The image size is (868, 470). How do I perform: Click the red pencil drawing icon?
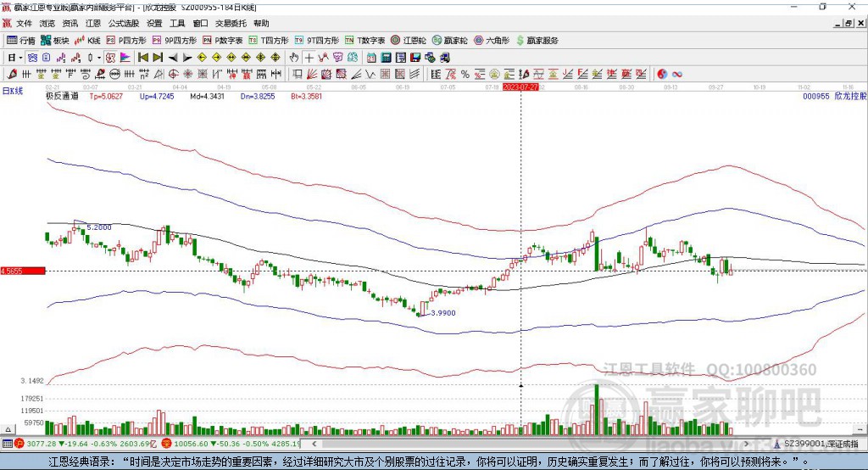pos(12,75)
